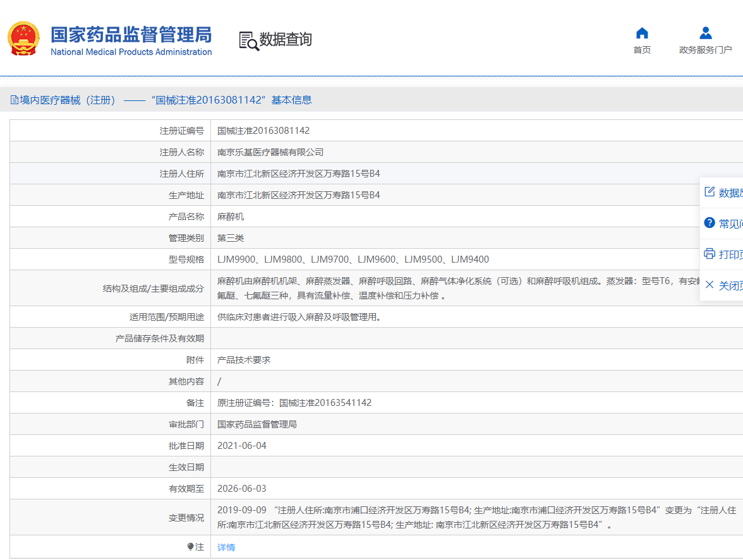Select the 批准日期 label cell

111,446
